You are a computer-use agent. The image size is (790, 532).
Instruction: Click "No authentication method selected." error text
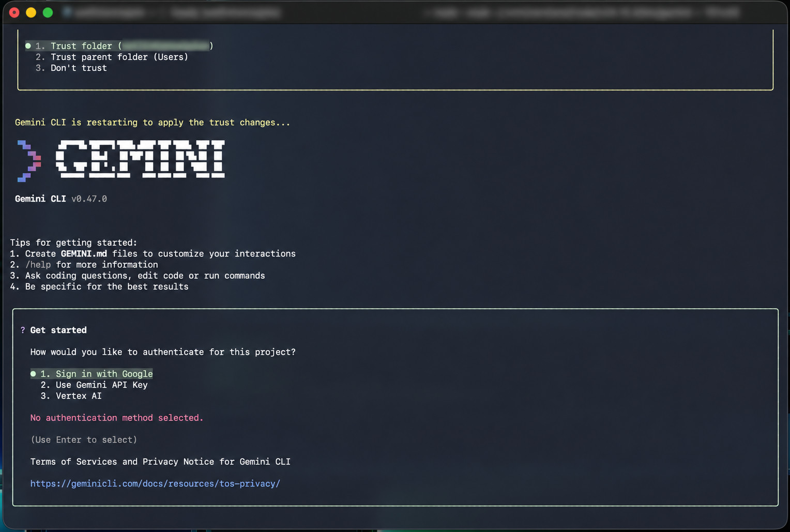coord(117,418)
